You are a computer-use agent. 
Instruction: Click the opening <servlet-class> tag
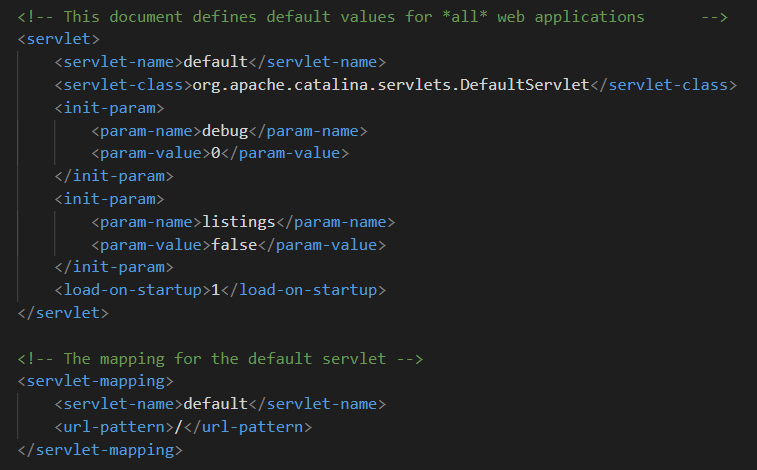(123, 85)
